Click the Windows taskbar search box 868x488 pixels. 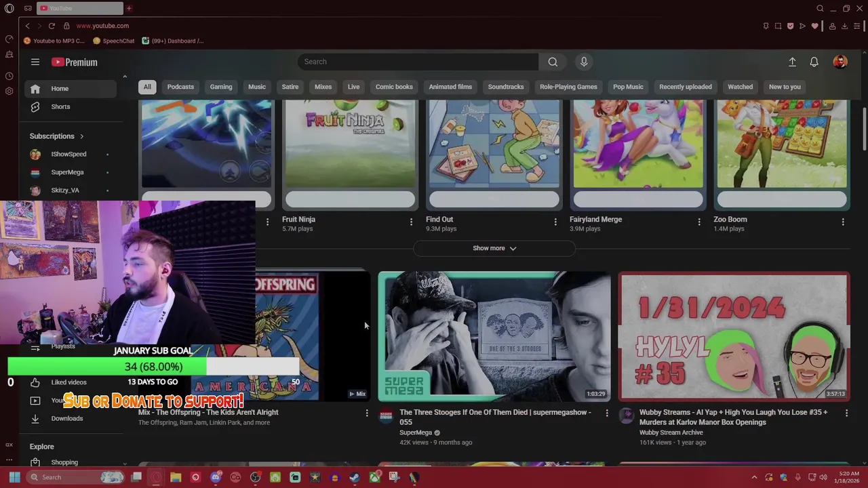pos(76,477)
